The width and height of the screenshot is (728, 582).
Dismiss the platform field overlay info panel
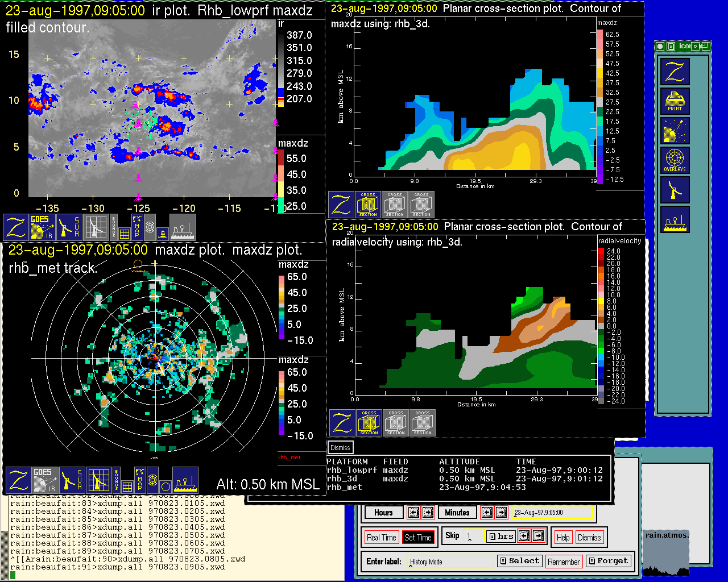(340, 447)
